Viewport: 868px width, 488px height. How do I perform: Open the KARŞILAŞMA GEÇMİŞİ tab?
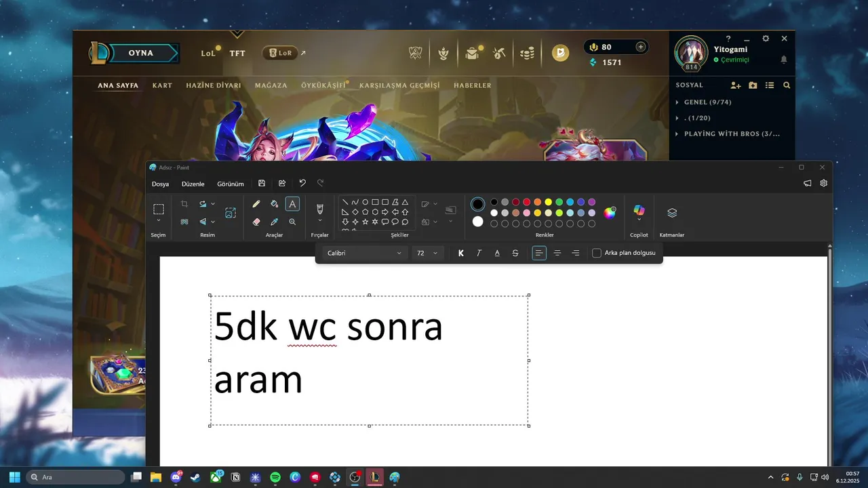tap(399, 85)
